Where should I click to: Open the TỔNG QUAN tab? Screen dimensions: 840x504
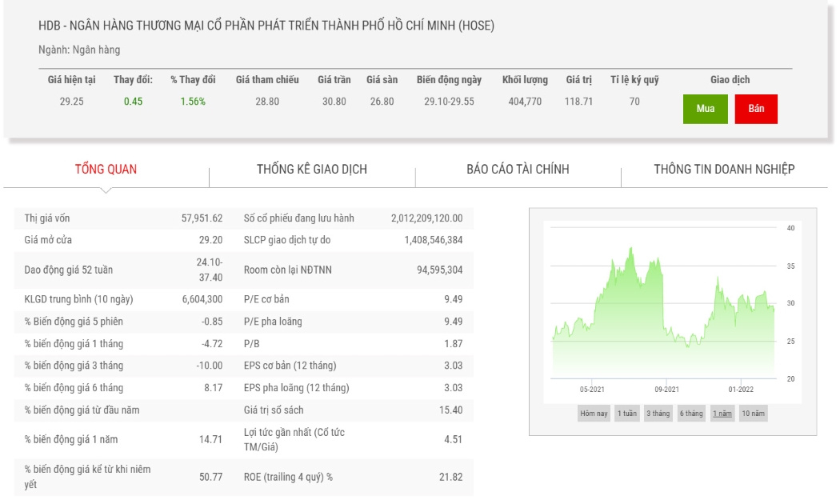tap(106, 170)
